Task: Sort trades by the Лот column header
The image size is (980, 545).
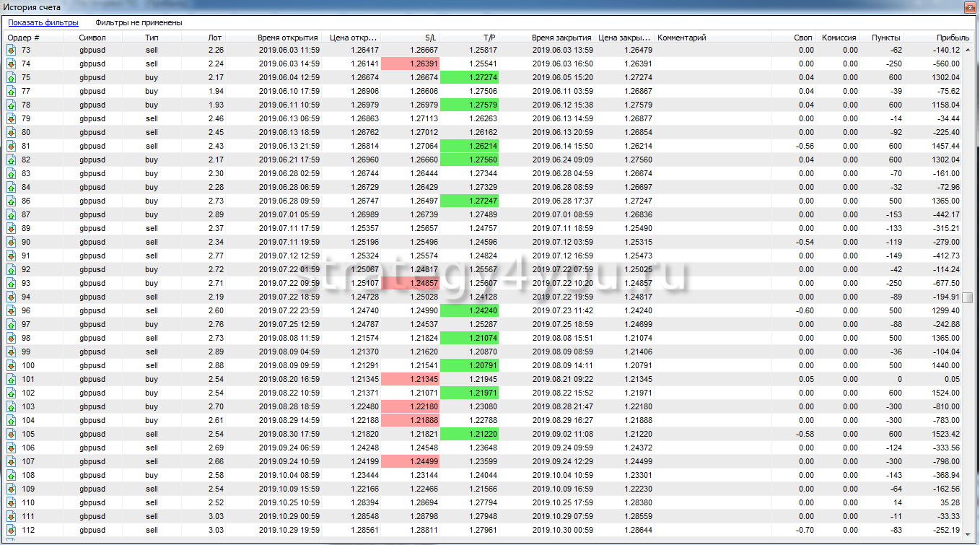Action: click(215, 38)
